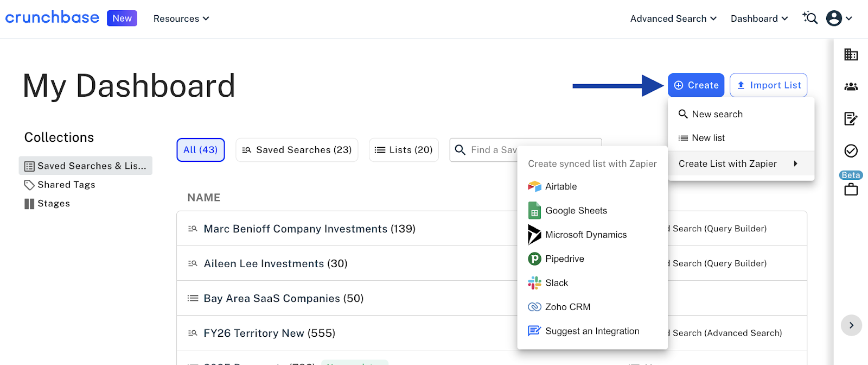Expand the Resources menu
Screen dimensions: 868x365
pyautogui.click(x=181, y=18)
